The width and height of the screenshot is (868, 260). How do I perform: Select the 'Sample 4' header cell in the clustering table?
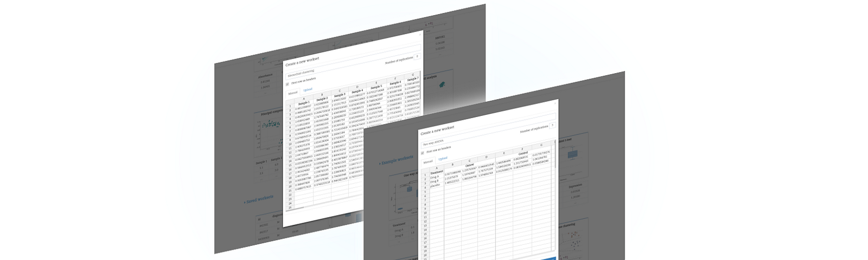click(358, 91)
